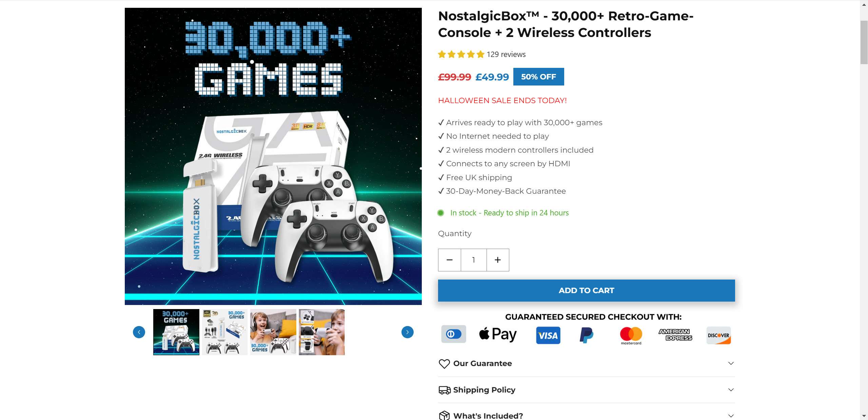Increase quantity with the plus button
Viewport: 868px width, 420px height.
point(498,260)
